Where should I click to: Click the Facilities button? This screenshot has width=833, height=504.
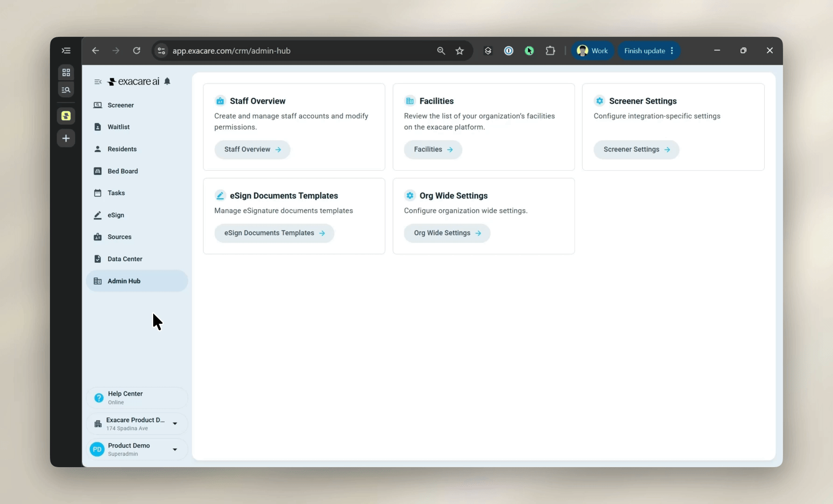[x=433, y=149]
